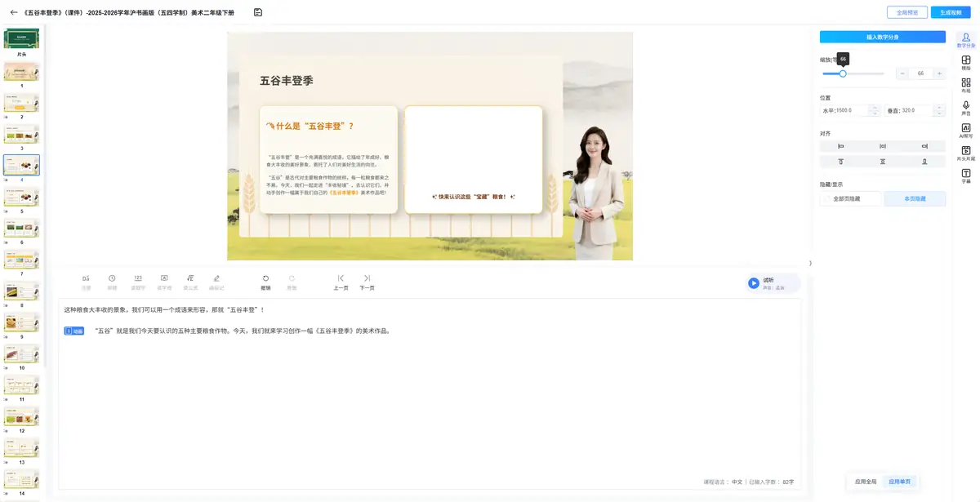Click the 水平 position input field
Viewport: 980px width, 502px height.
point(849,110)
